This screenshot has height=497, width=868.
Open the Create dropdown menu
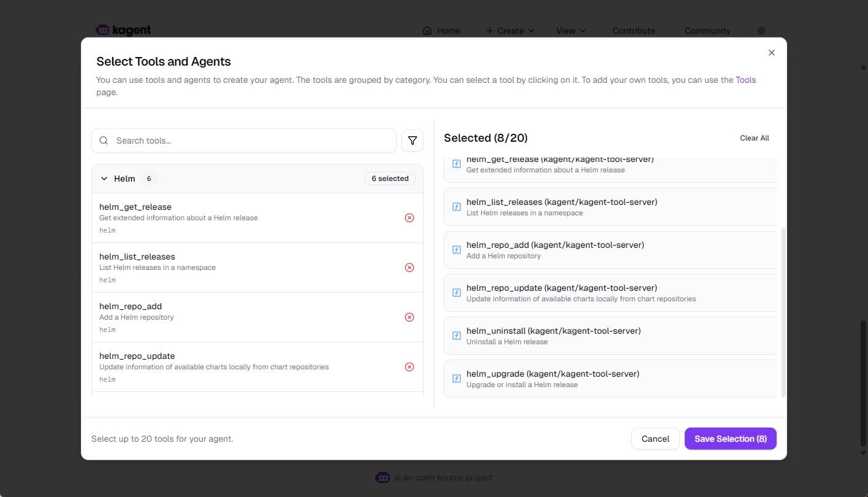(x=510, y=31)
